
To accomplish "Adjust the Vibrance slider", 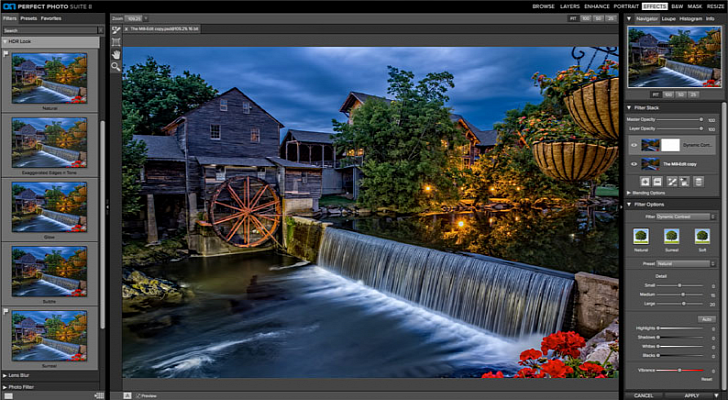I will (x=680, y=370).
